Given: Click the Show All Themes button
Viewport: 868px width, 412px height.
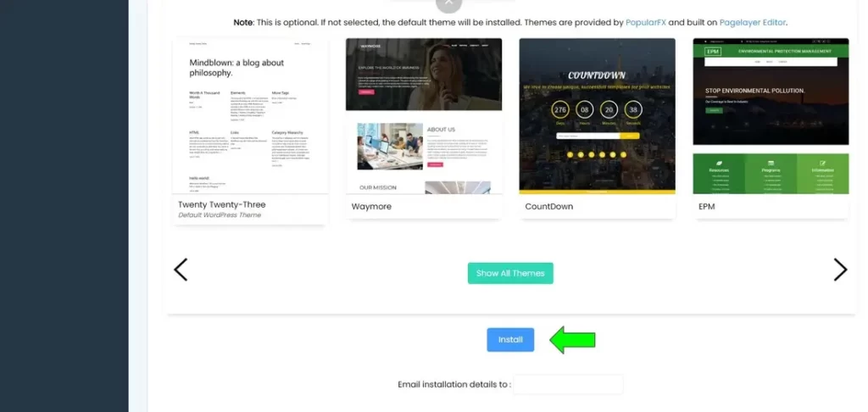Looking at the screenshot, I should click(x=510, y=273).
